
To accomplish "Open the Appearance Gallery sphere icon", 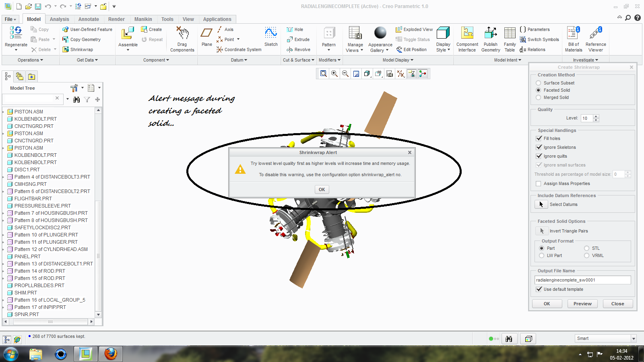I will click(x=380, y=33).
